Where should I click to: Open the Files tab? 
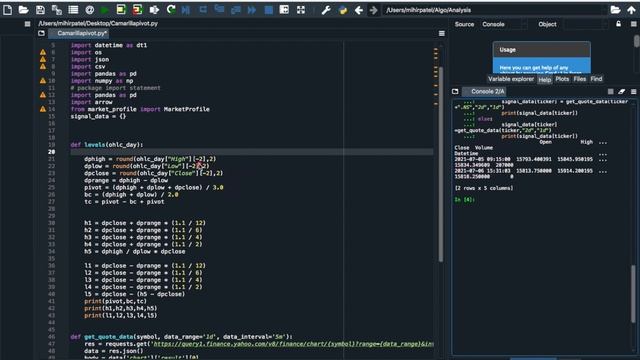click(580, 79)
